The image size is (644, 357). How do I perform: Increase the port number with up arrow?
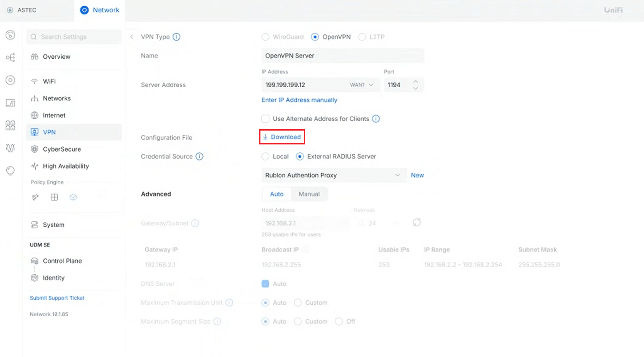coord(415,81)
